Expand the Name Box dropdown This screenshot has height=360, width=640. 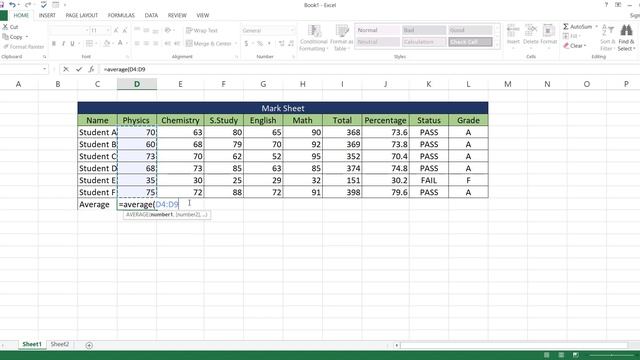click(44, 69)
